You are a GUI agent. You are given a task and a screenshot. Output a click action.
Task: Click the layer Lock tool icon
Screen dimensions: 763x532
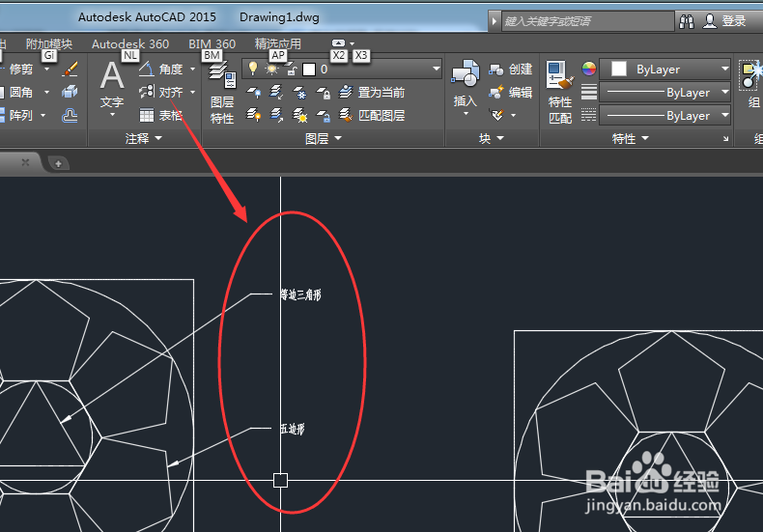click(324, 92)
